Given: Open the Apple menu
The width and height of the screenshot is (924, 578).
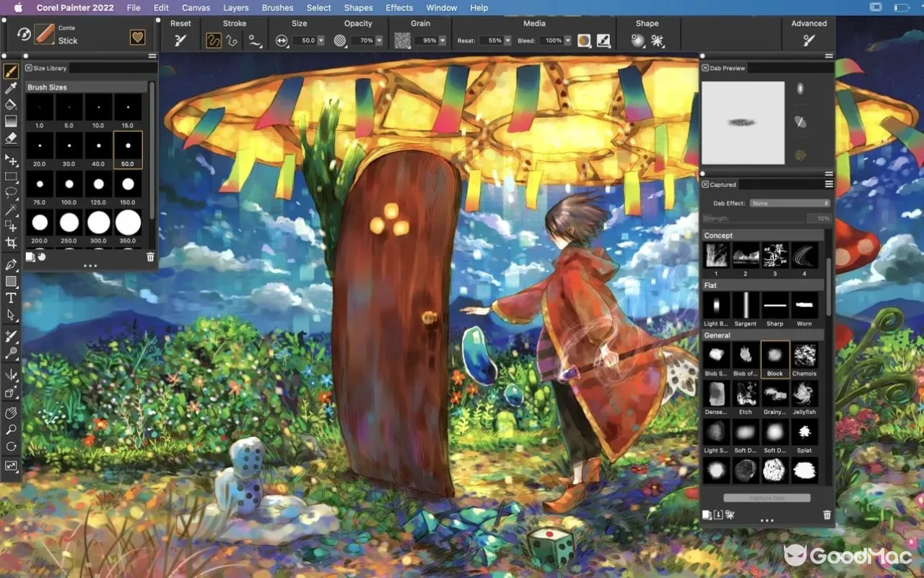Looking at the screenshot, I should (19, 8).
